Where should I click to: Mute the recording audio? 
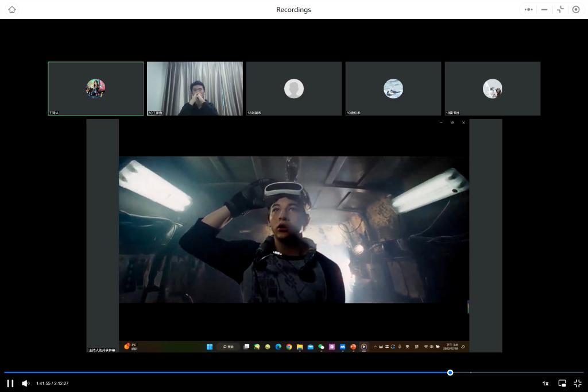25,383
